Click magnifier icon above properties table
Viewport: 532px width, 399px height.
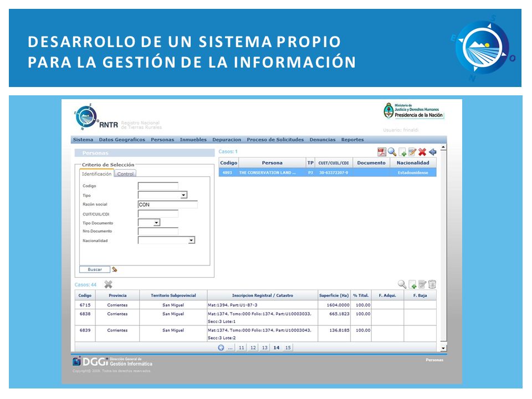[x=402, y=284]
